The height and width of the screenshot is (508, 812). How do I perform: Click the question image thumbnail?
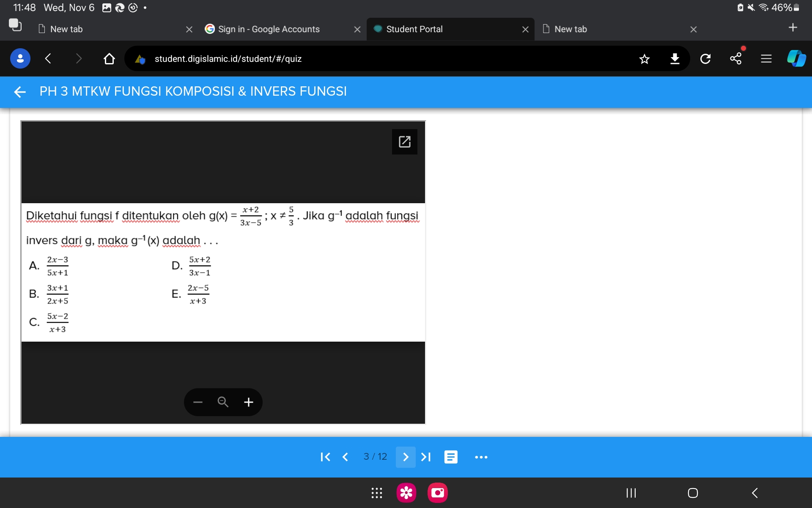pyautogui.click(x=223, y=273)
